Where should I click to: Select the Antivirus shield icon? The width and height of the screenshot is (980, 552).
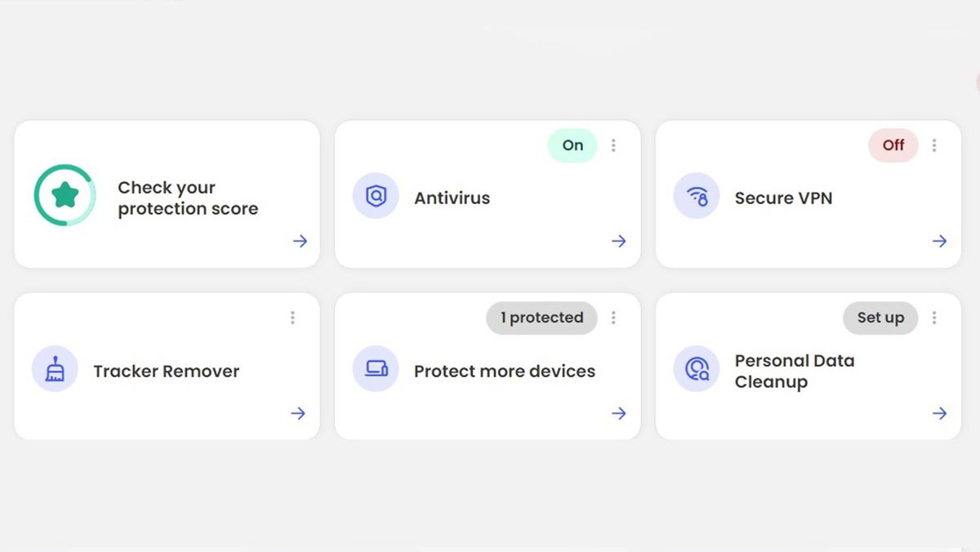pos(375,197)
